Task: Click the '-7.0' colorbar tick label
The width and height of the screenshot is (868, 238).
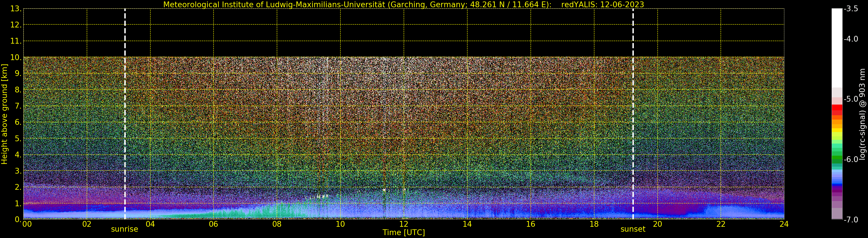Action: click(851, 220)
